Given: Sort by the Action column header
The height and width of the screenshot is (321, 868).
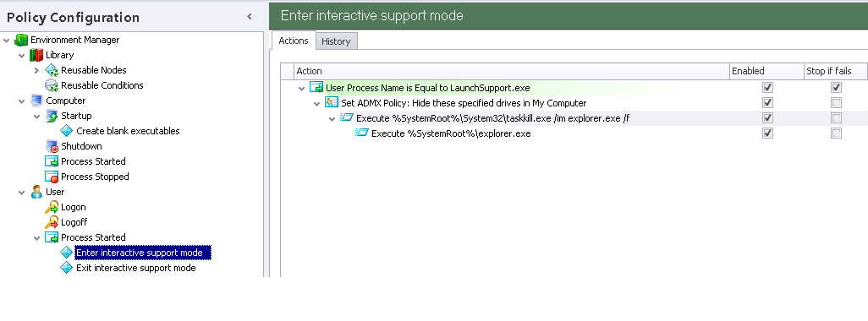Looking at the screenshot, I should [x=512, y=71].
